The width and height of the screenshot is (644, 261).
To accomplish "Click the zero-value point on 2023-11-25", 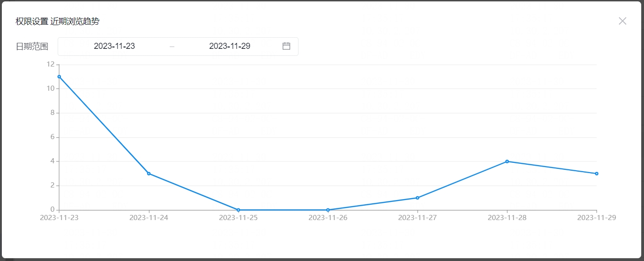I will (x=239, y=210).
